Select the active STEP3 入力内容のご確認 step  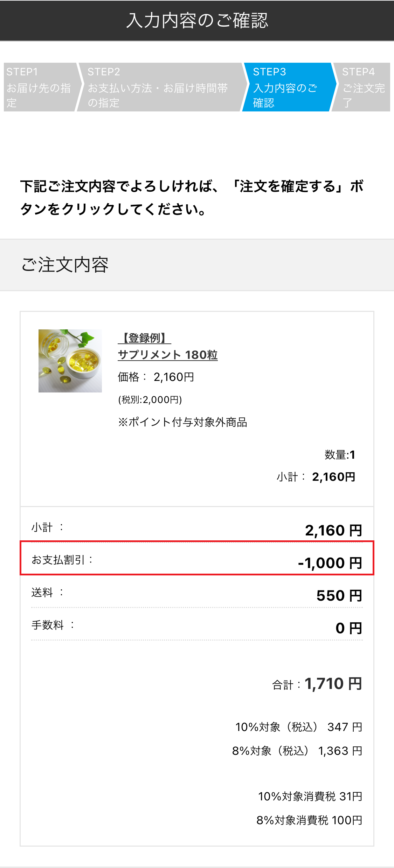click(286, 87)
